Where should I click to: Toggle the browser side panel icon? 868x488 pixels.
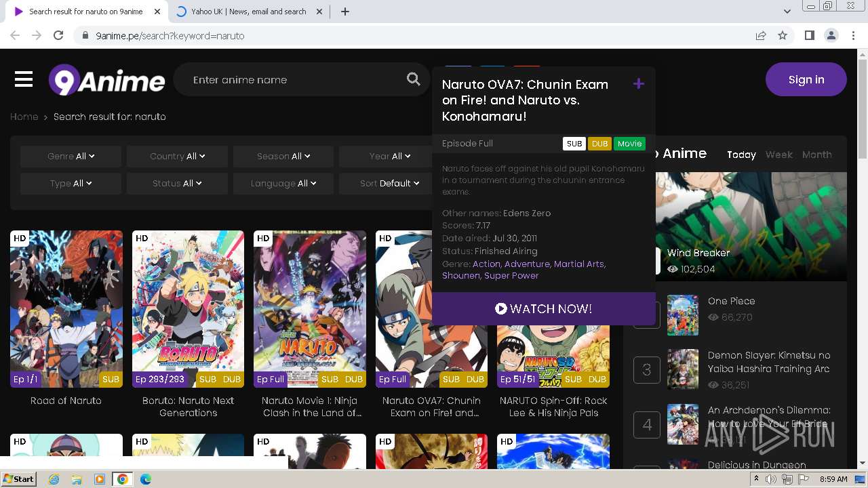809,35
